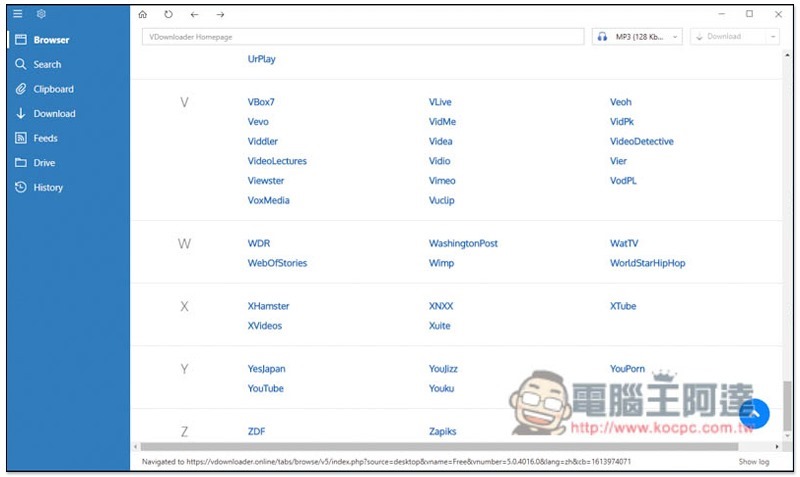Navigate forward with the right arrow
Image resolution: width=800 pixels, height=477 pixels.
[x=220, y=14]
